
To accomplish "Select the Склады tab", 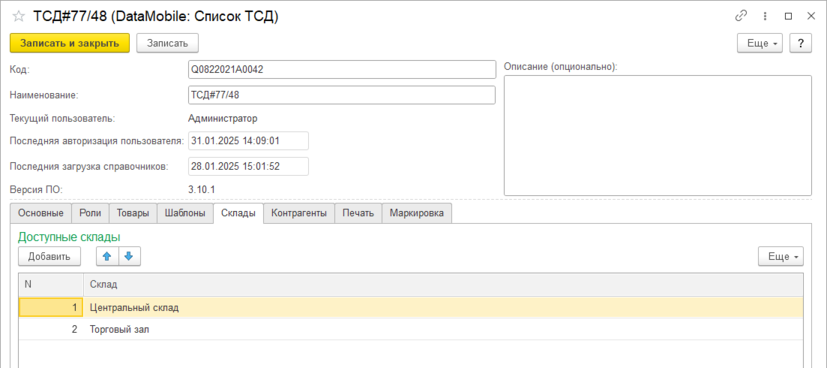I will pyautogui.click(x=238, y=213).
